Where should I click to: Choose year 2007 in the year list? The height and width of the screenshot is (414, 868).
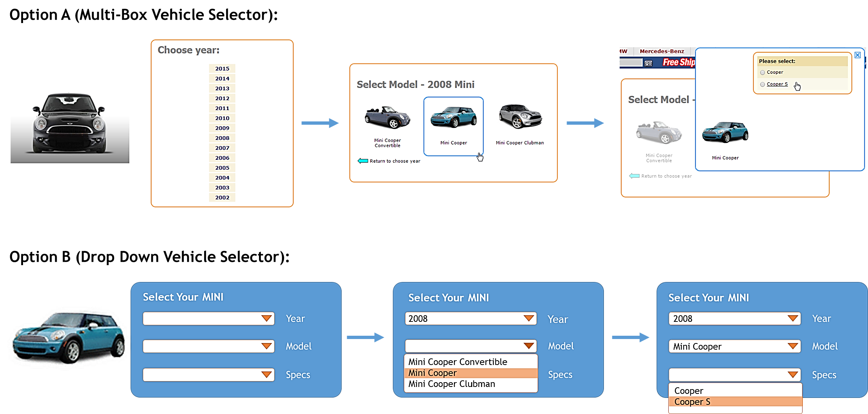tap(222, 148)
